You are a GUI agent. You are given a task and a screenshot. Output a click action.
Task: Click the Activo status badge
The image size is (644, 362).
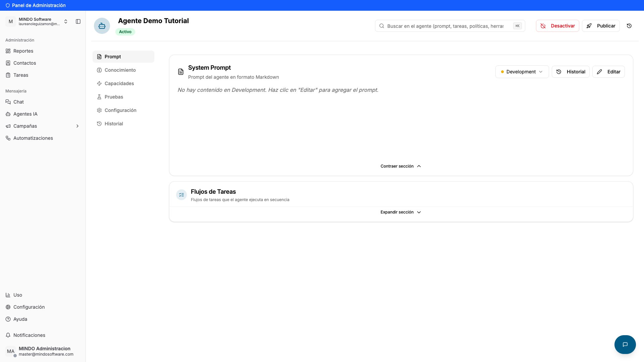coord(125,32)
